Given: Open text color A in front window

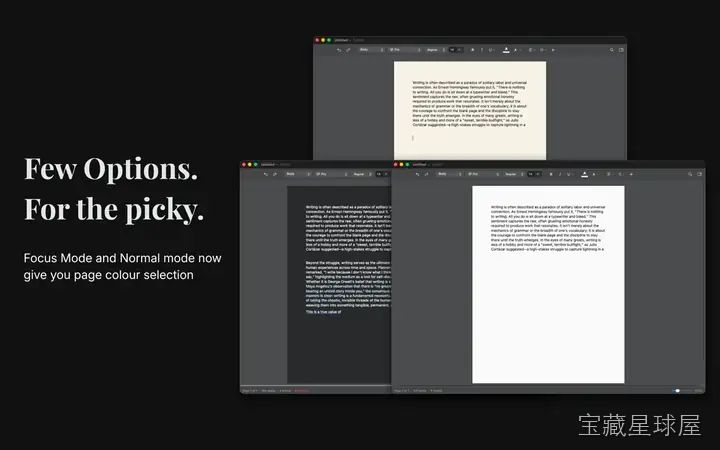Looking at the screenshot, I should [x=593, y=174].
